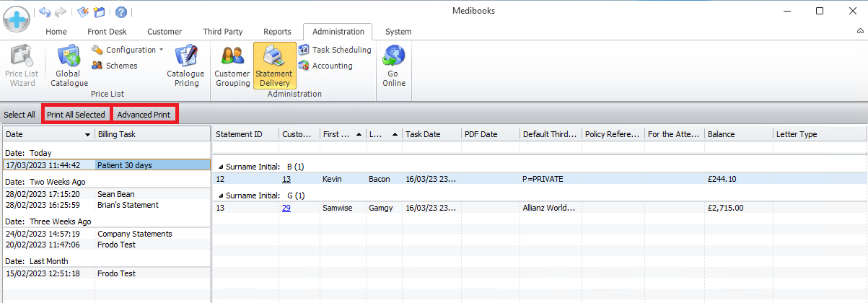Viewport: 868px width, 303px height.
Task: Switch to the Front Desk tab
Action: click(x=107, y=32)
